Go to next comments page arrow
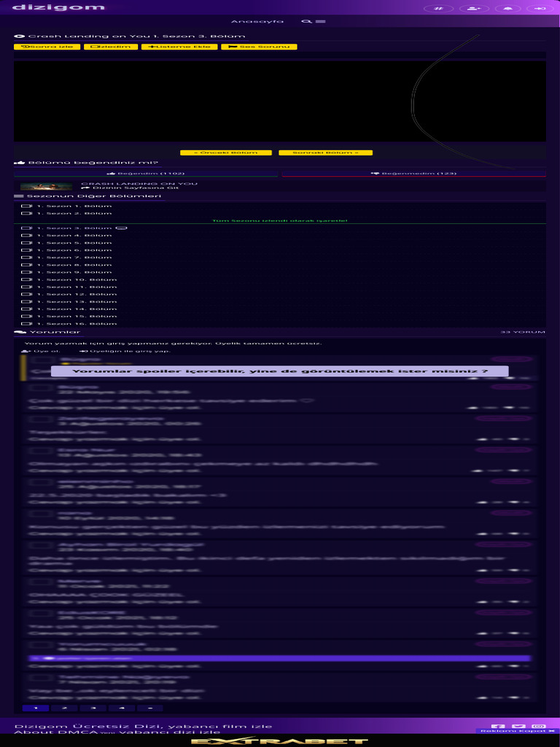 tap(150, 708)
